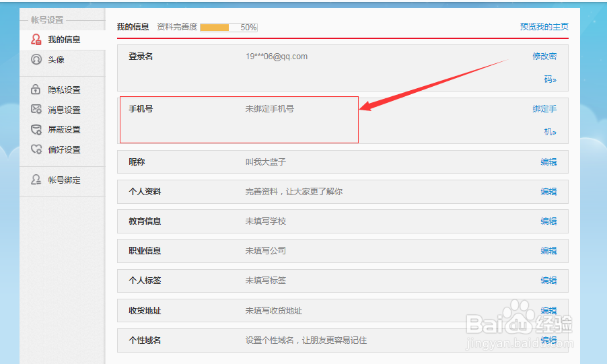The height and width of the screenshot is (364, 607).
Task: Click 编辑 in the 昵称 row
Action: (x=548, y=162)
